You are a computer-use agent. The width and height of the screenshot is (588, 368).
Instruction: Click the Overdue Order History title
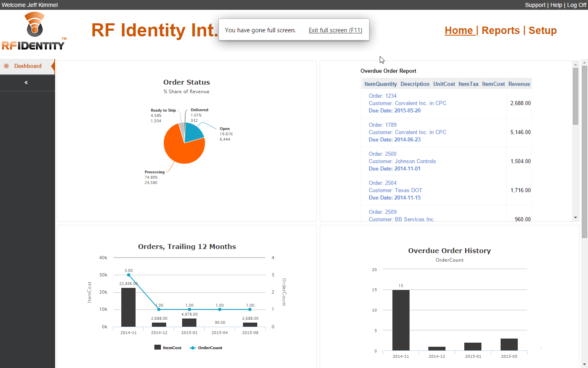pos(450,251)
